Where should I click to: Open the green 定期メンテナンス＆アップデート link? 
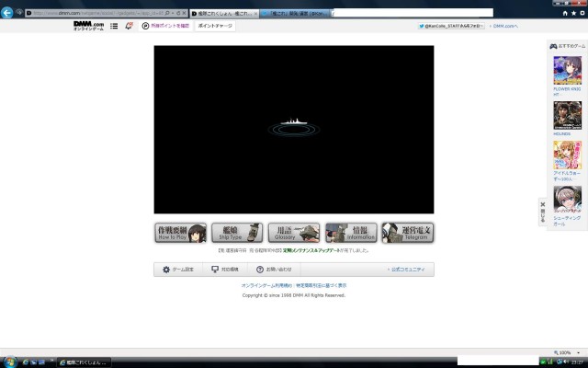[310, 250]
